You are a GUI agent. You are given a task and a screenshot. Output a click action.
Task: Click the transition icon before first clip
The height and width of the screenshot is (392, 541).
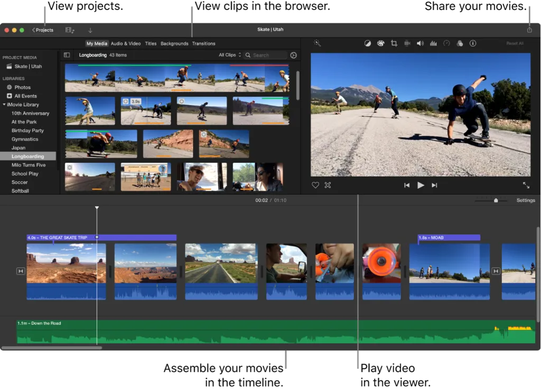(x=21, y=271)
